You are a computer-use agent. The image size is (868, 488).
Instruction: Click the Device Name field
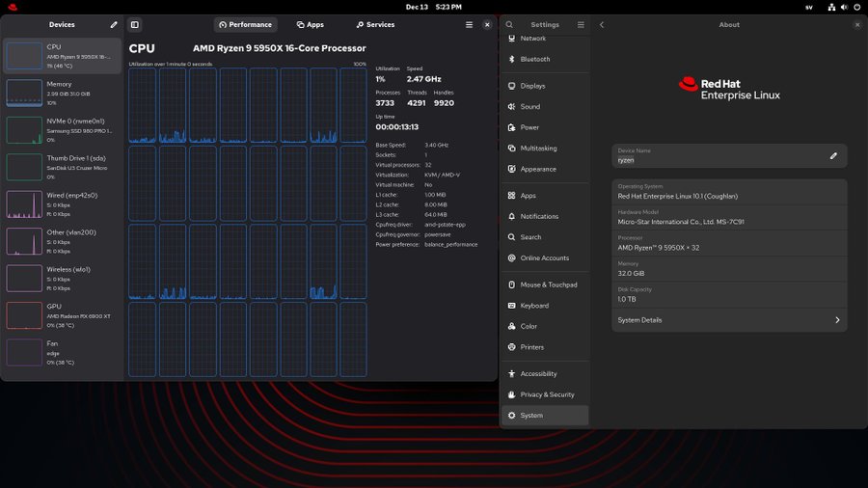pos(719,155)
